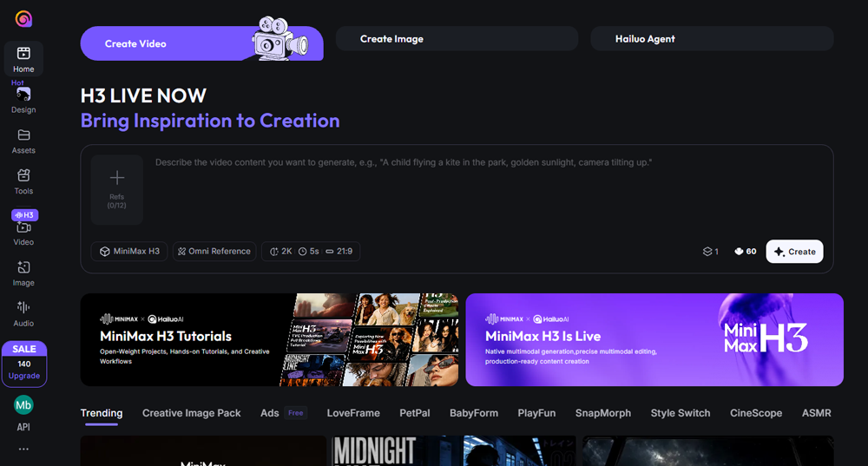
Task: Open the Video sidebar icon
Action: pos(23,227)
